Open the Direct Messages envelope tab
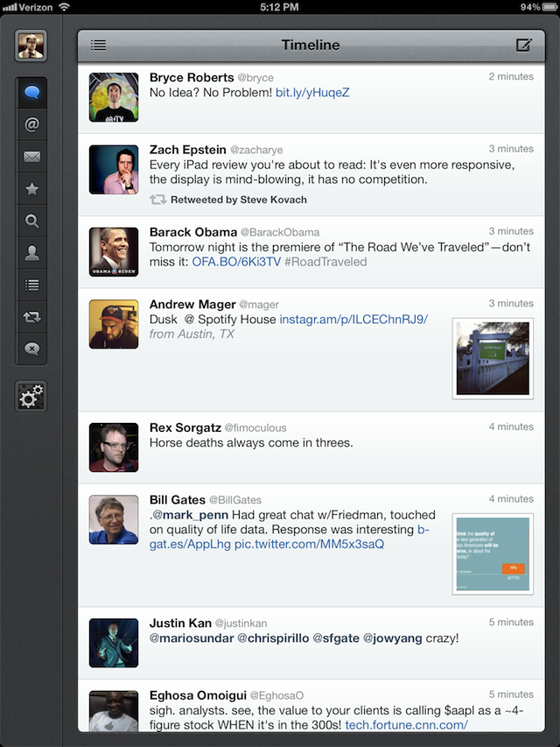 point(31,157)
